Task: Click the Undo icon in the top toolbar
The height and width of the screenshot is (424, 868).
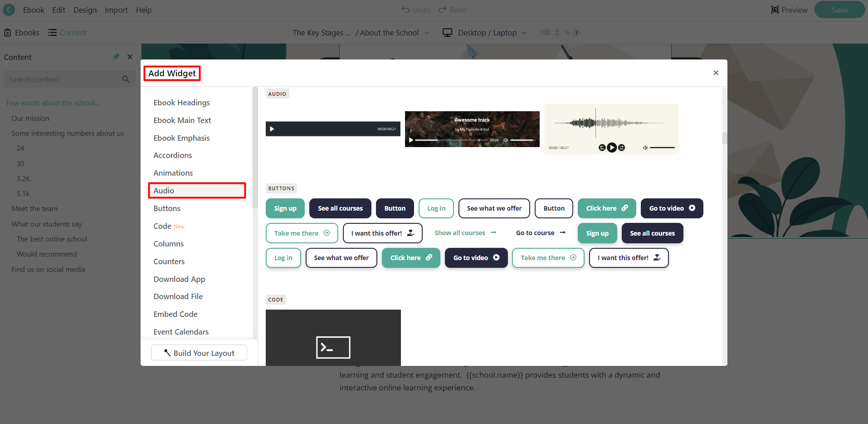Action: [x=405, y=10]
